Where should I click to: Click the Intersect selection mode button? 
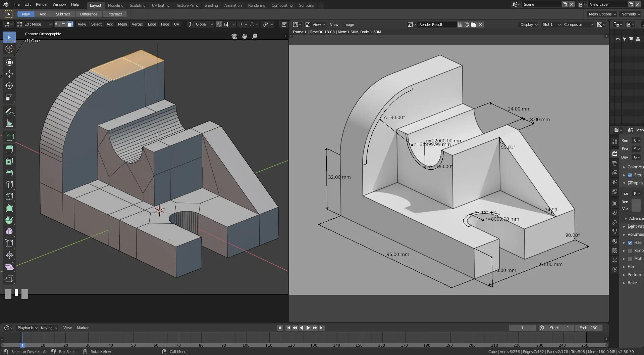[114, 14]
